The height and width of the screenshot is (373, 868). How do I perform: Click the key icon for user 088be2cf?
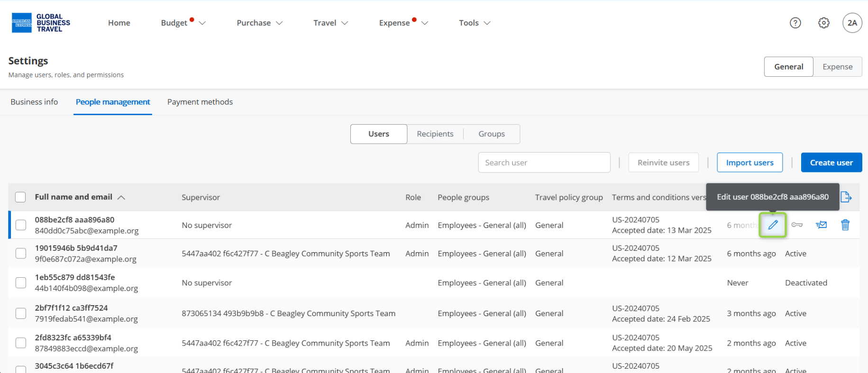click(797, 225)
